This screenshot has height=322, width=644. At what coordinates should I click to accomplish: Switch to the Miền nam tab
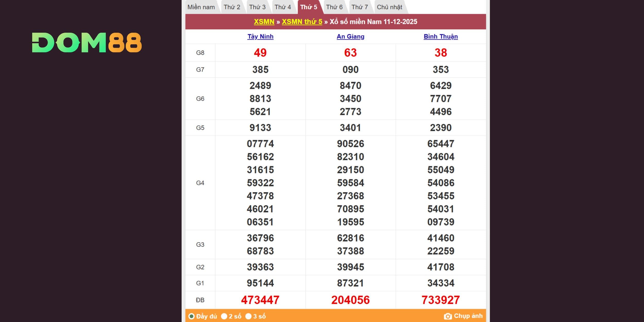coord(201,7)
